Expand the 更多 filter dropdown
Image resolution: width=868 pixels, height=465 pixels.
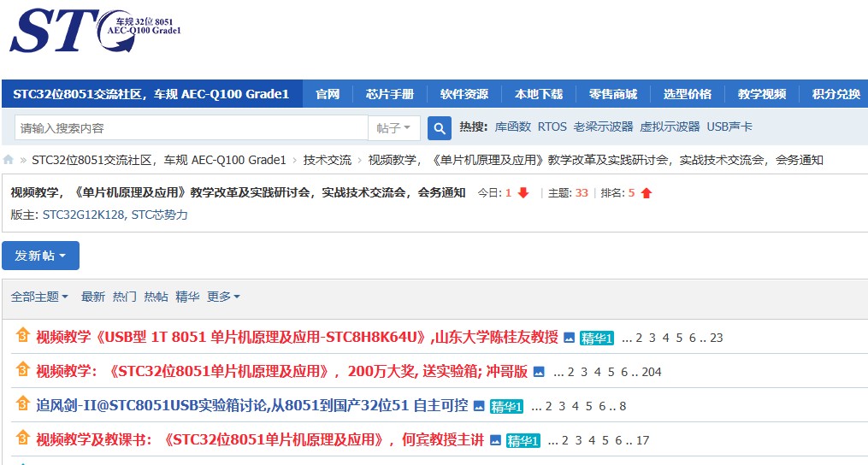223,297
